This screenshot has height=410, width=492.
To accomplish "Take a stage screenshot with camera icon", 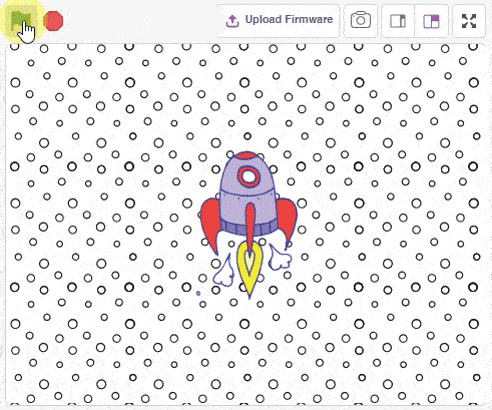I will [361, 20].
